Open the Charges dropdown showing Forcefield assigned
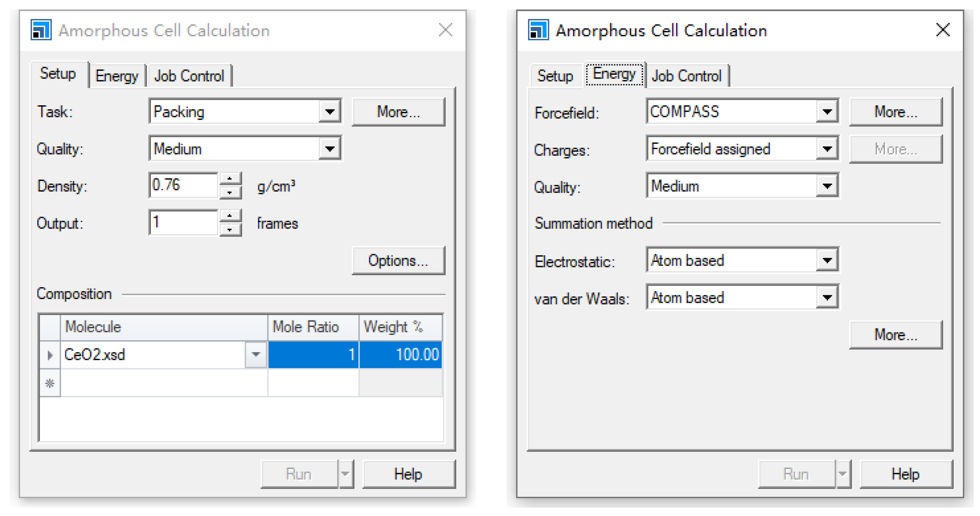 [827, 149]
